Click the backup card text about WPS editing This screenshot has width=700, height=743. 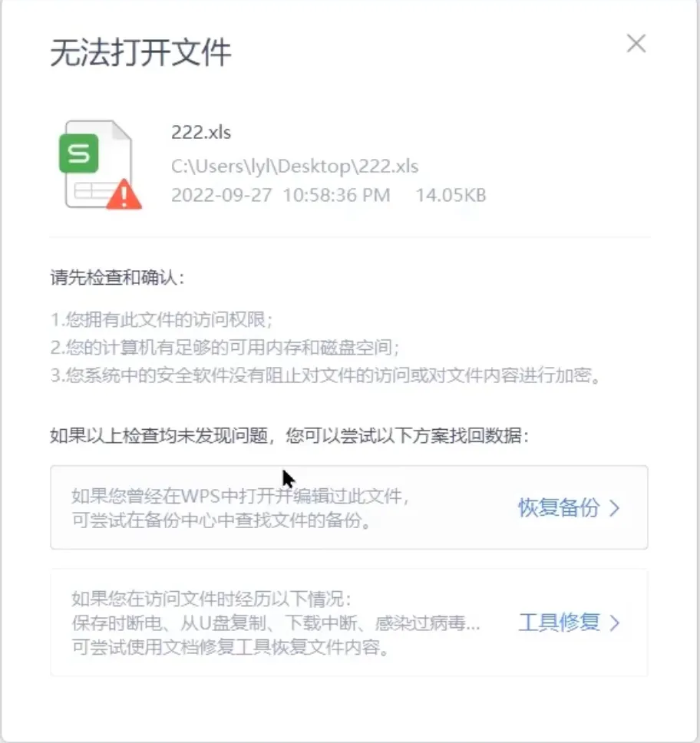[x=240, y=508]
